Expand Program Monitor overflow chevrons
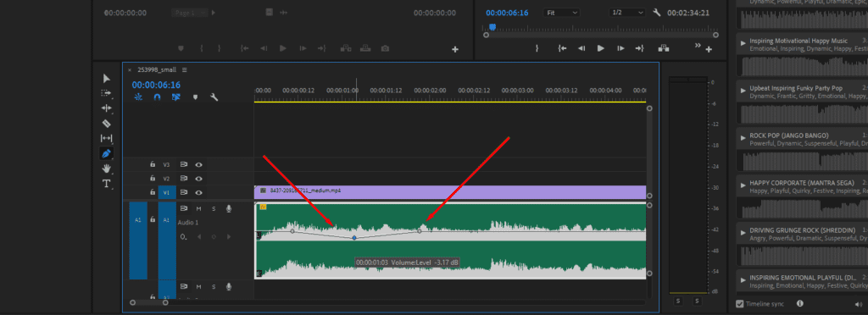868x315 pixels. [698, 46]
